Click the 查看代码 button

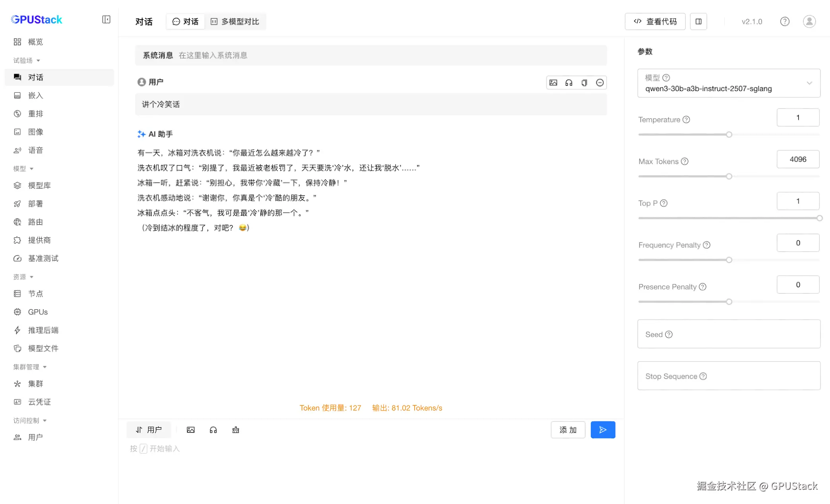pos(655,21)
